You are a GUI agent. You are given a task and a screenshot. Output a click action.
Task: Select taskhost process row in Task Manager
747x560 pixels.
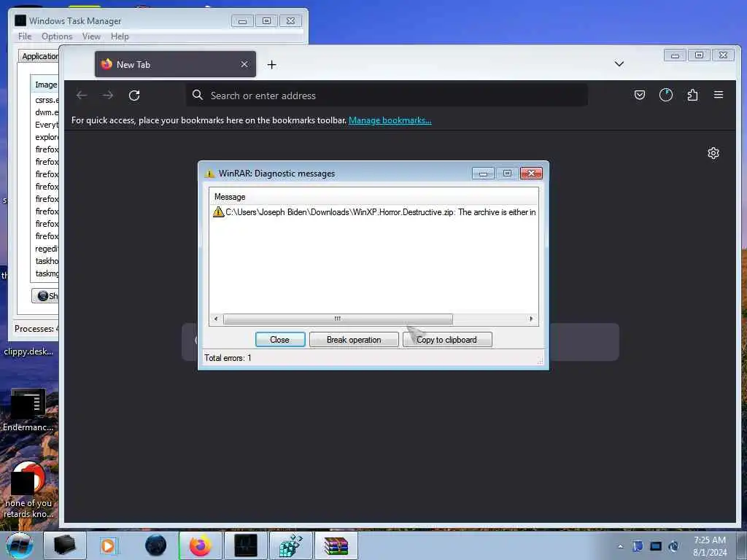(x=45, y=261)
